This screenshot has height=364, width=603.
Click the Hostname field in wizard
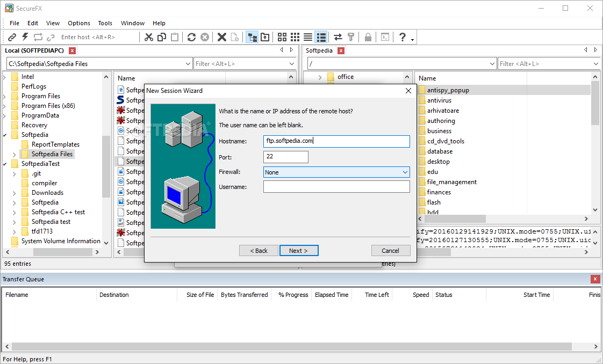click(336, 141)
